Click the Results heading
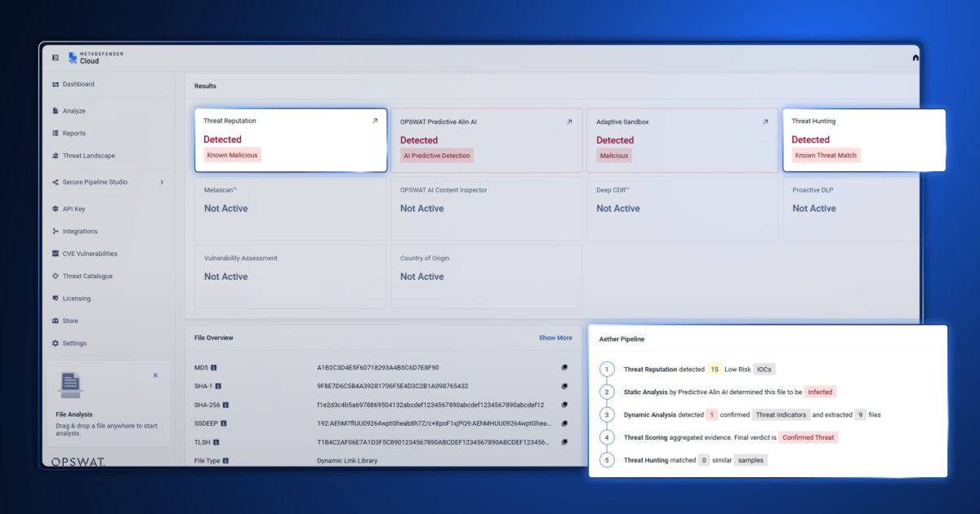Viewport: 980px width, 514px height. click(205, 86)
